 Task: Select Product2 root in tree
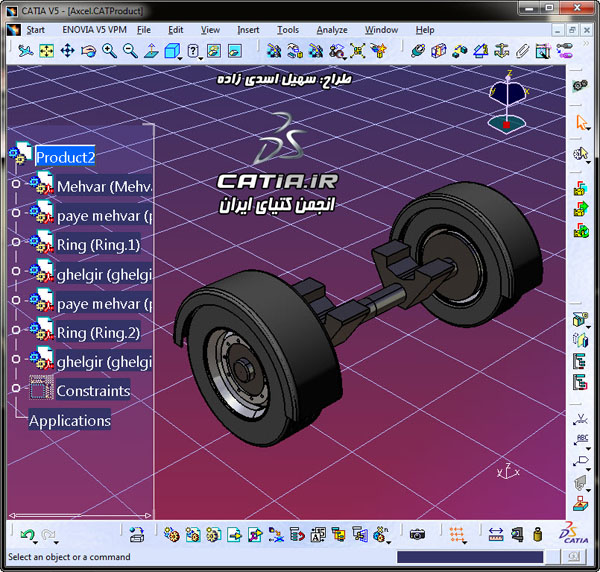pyautogui.click(x=65, y=157)
